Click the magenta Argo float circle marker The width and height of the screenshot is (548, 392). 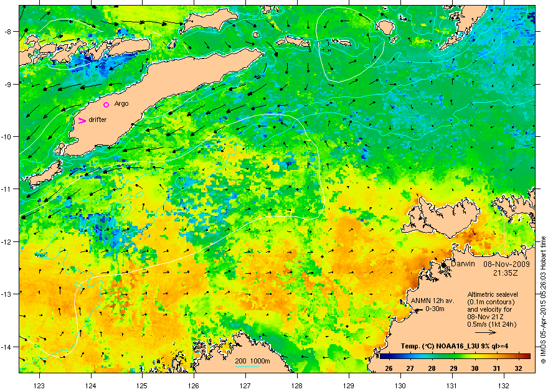[106, 105]
